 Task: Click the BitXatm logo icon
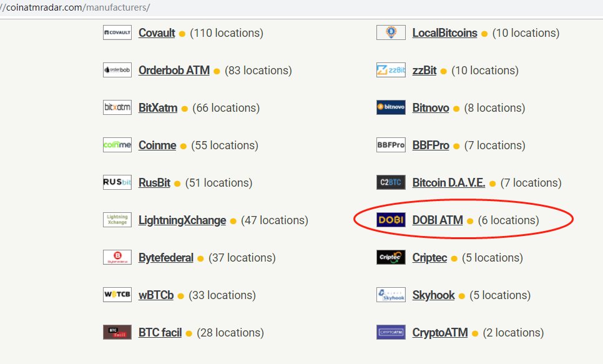[x=117, y=107]
